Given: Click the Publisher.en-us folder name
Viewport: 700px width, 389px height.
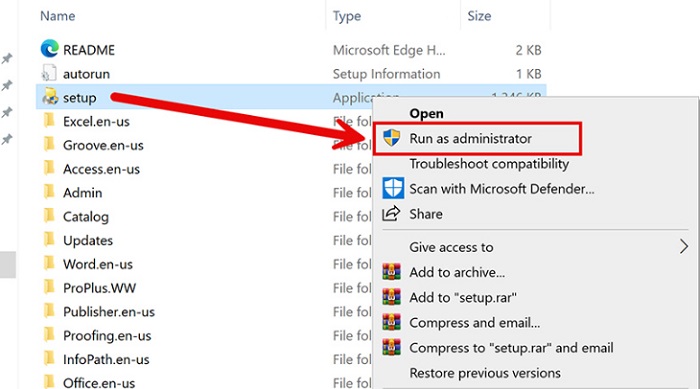Looking at the screenshot, I should (x=109, y=311).
